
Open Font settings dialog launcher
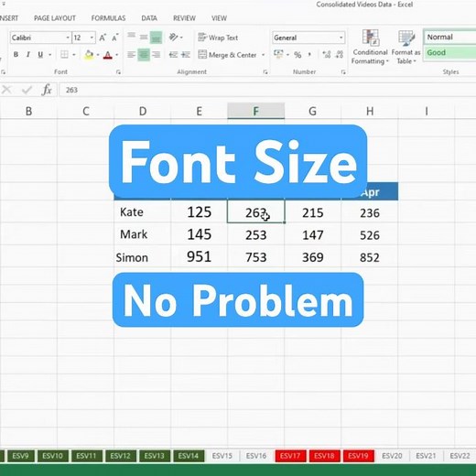pyautogui.click(x=118, y=72)
